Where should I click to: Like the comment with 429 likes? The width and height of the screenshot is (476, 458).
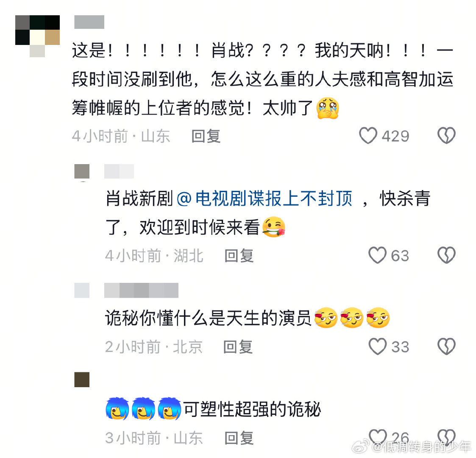pos(368,135)
